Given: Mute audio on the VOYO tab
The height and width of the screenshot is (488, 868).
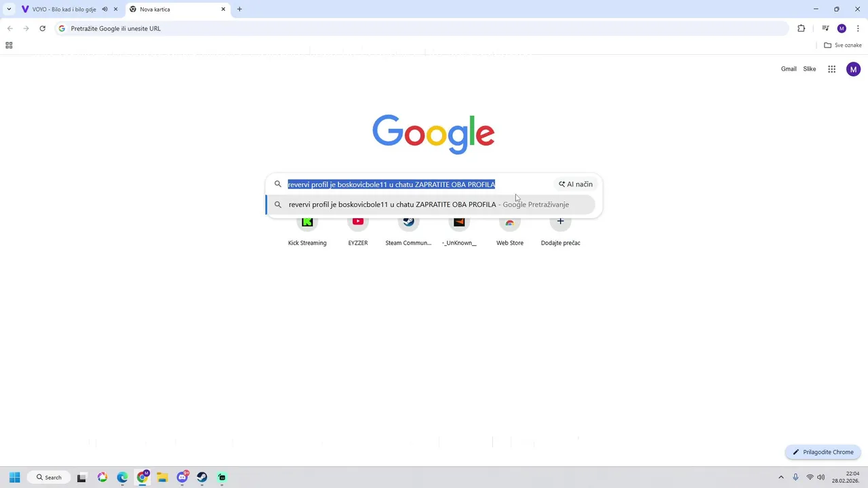Looking at the screenshot, I should (x=104, y=9).
